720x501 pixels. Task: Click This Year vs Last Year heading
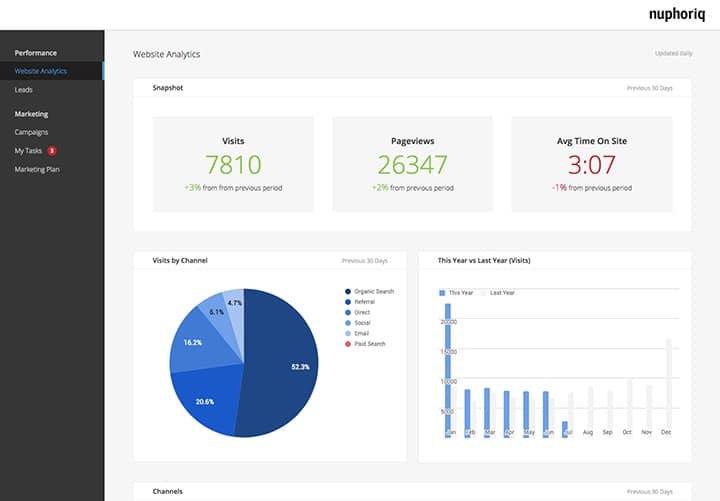click(484, 260)
